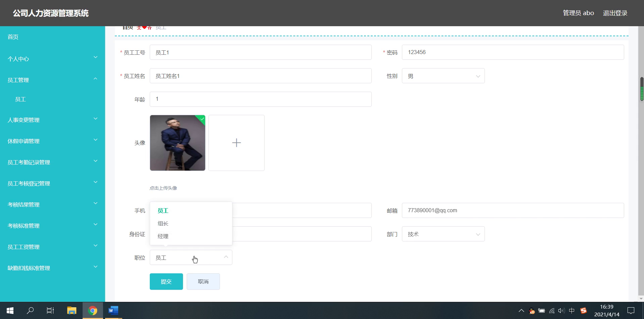The width and height of the screenshot is (644, 319).
Task: Open taskbar search icon
Action: [30, 311]
